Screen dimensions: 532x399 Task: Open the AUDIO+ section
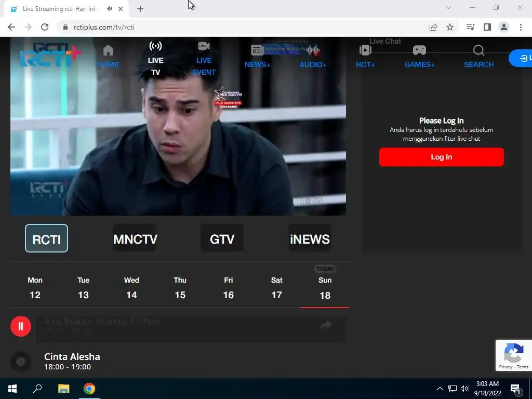click(313, 57)
